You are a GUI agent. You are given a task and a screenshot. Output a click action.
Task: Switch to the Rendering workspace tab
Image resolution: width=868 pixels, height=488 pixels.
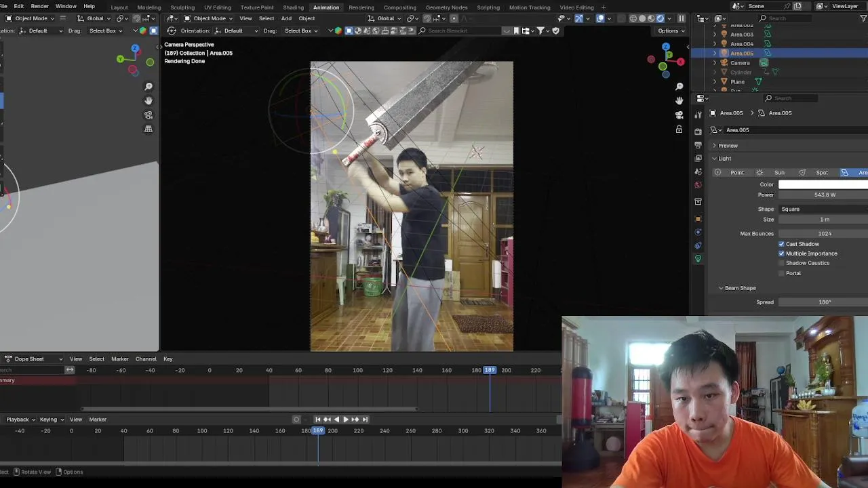coord(361,7)
